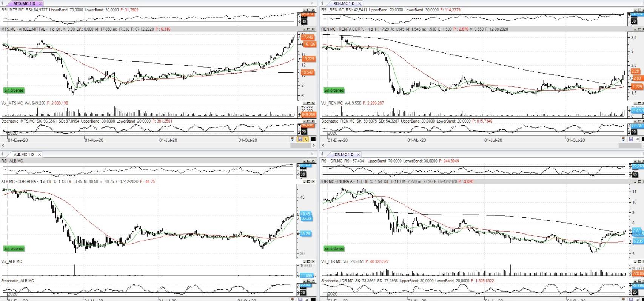Open chart layers icon in REN.MC window
Viewport: 644px width, 301px height.
[623, 139]
